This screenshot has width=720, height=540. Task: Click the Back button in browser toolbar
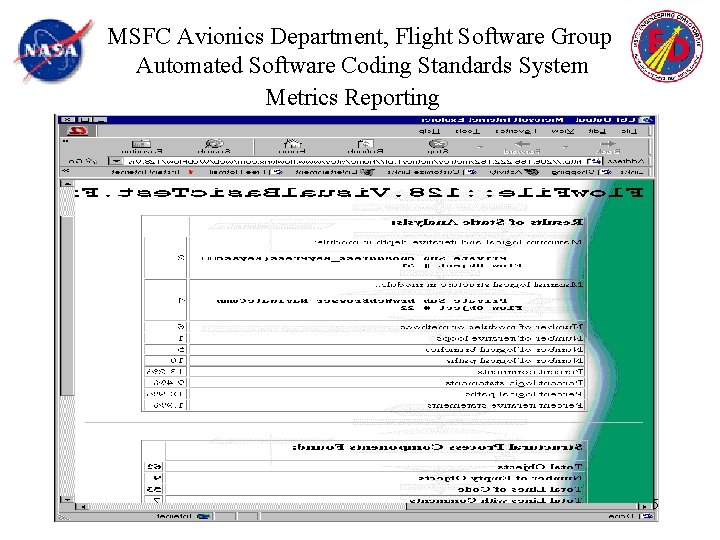(607, 147)
